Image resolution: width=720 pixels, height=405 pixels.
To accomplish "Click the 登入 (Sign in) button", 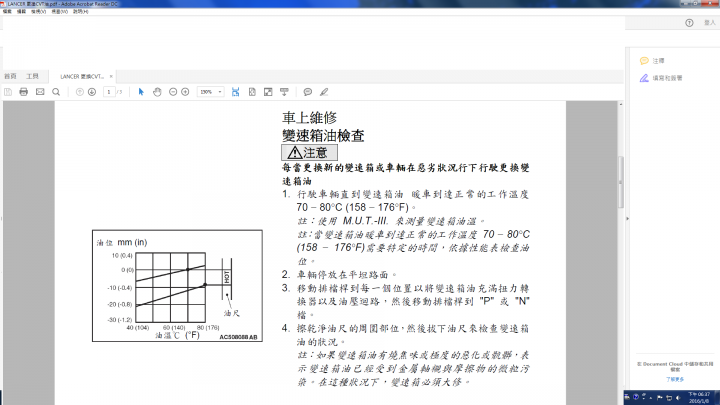I will [x=709, y=23].
